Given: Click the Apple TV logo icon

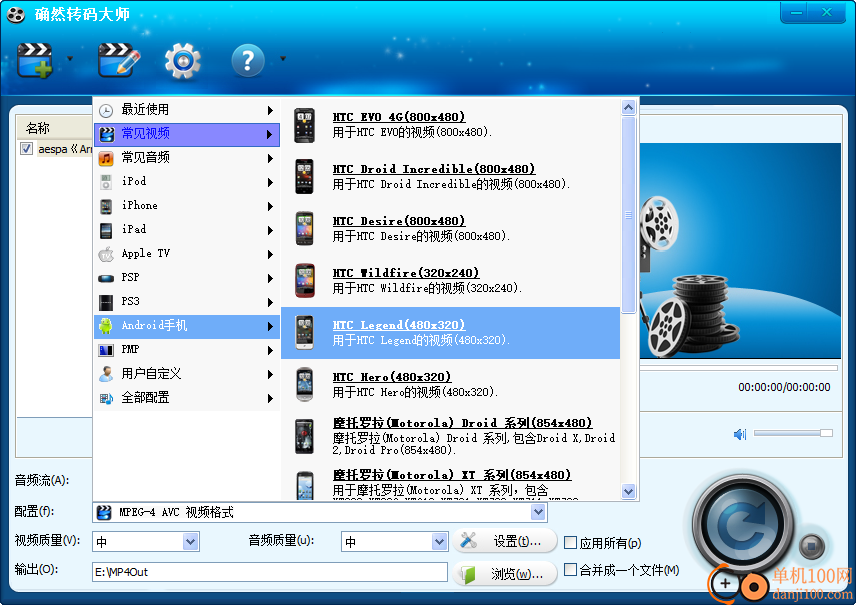Looking at the screenshot, I should tap(106, 254).
